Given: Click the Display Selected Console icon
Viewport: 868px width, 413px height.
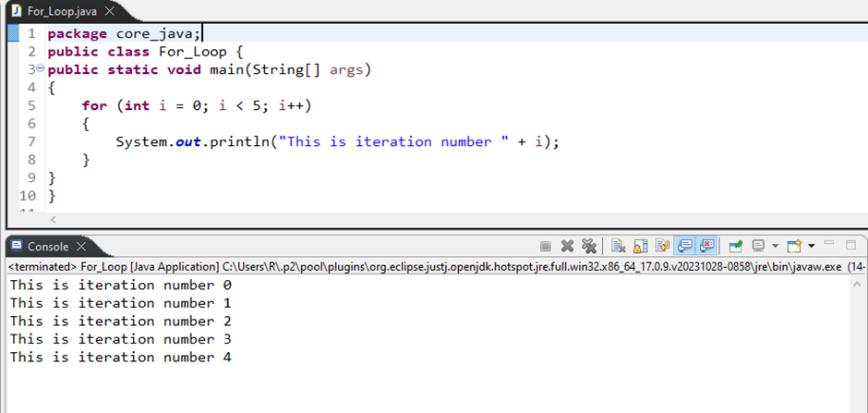Looking at the screenshot, I should click(x=758, y=246).
